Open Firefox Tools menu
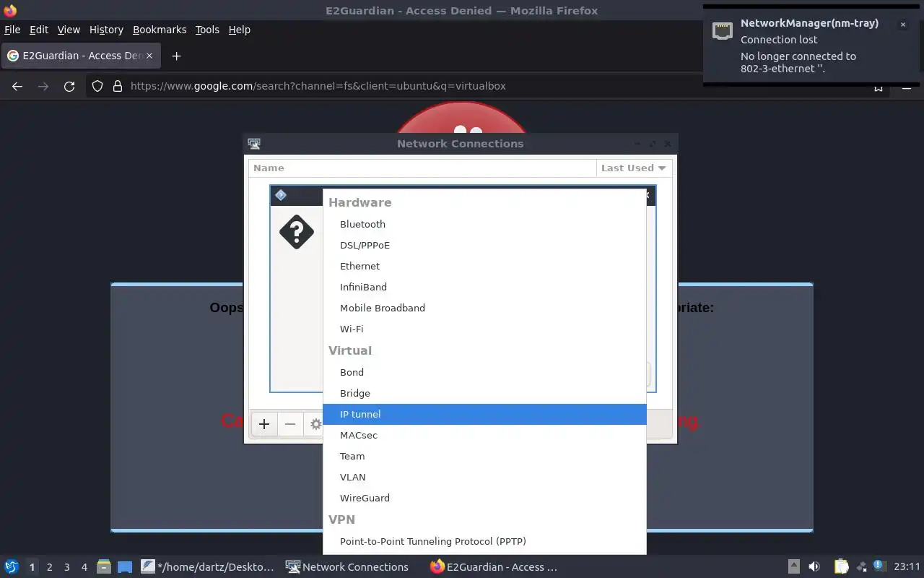Screen dimensions: 924x578 [x=207, y=30]
